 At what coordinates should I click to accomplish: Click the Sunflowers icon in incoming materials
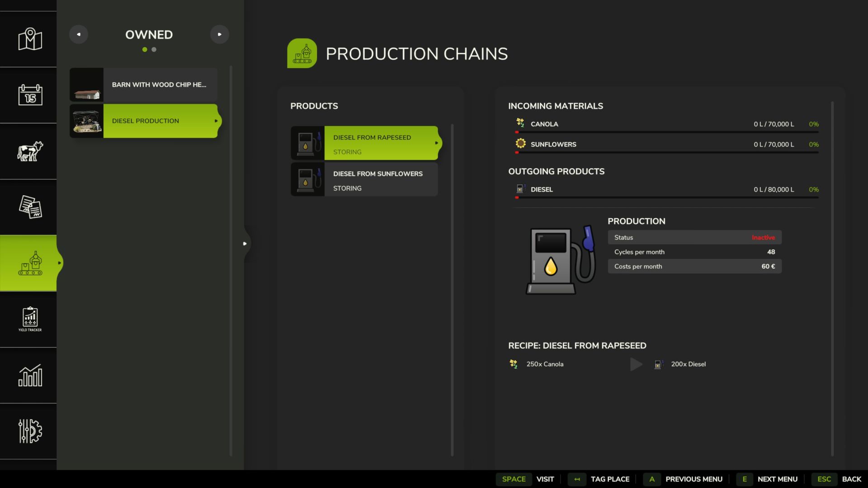click(520, 143)
